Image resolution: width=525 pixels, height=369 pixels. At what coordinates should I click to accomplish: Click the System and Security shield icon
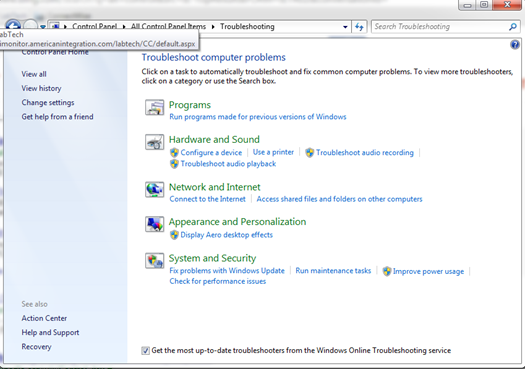[x=154, y=261]
